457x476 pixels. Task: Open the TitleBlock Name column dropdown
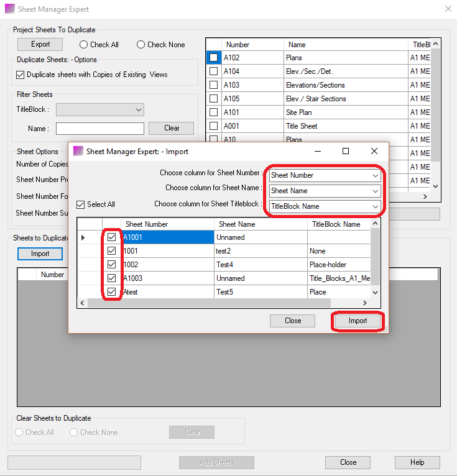click(325, 206)
